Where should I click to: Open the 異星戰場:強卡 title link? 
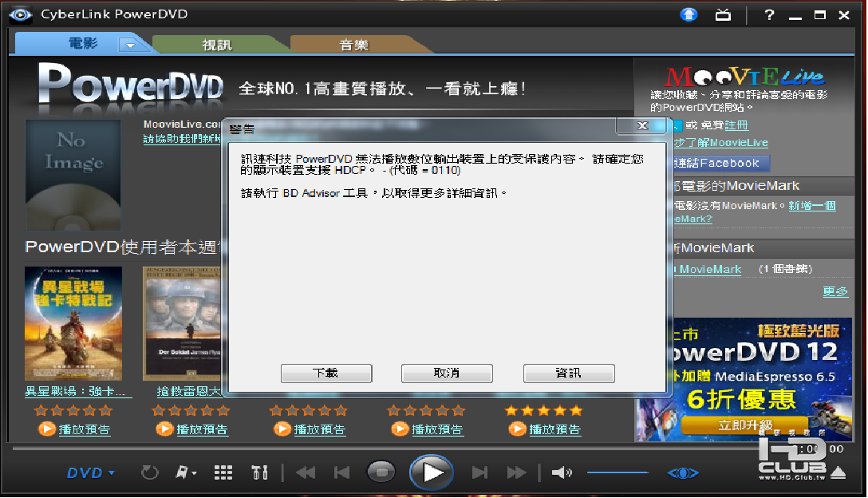pyautogui.click(x=79, y=392)
